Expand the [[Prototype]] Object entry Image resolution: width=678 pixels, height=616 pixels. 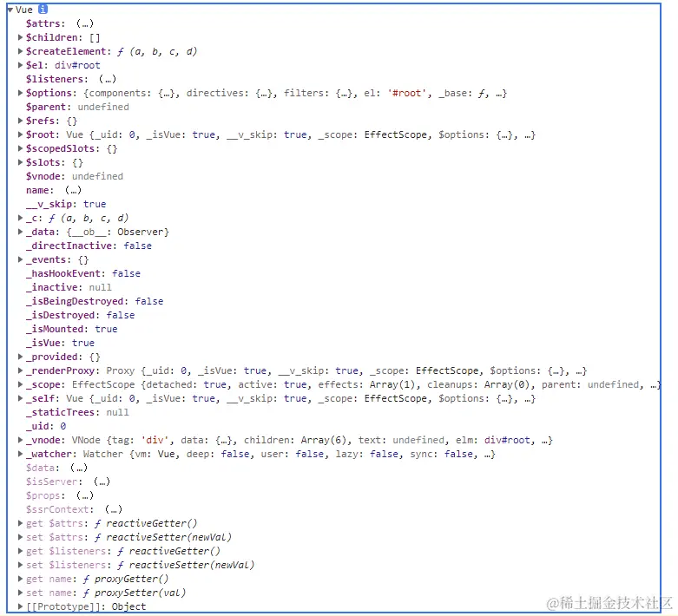20,606
